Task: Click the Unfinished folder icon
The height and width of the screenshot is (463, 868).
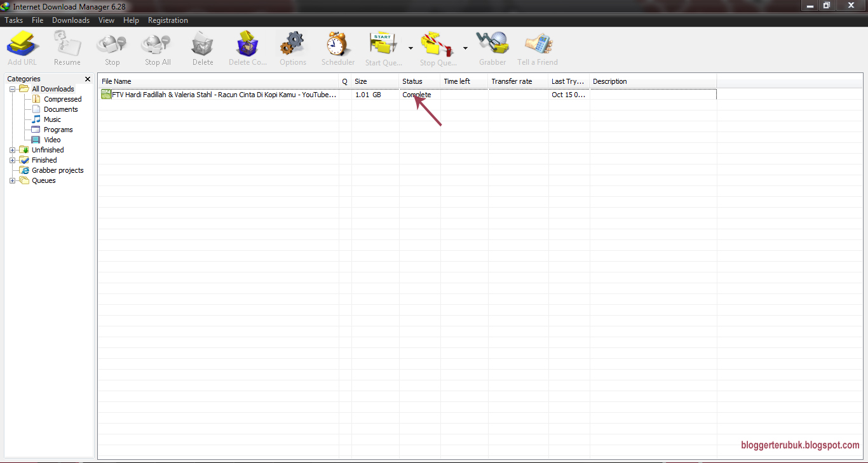Action: [24, 150]
